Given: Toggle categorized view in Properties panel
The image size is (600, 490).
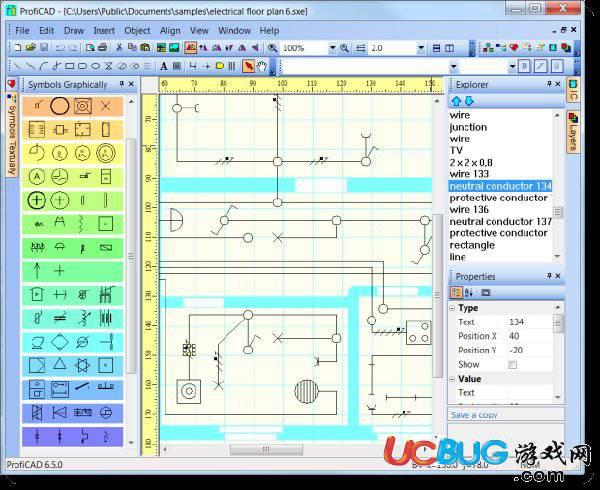Looking at the screenshot, I should pyautogui.click(x=456, y=293).
